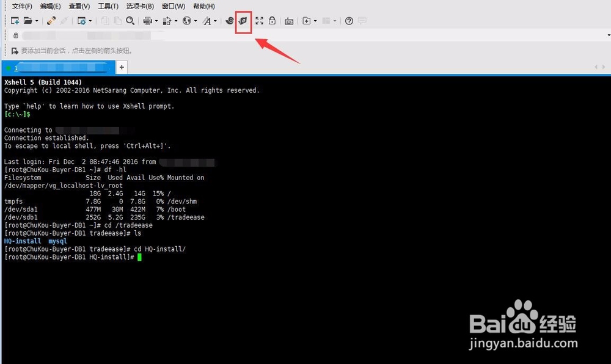The width and height of the screenshot is (611, 364).
Task: Toggle full screen mode icon
Action: click(x=260, y=21)
